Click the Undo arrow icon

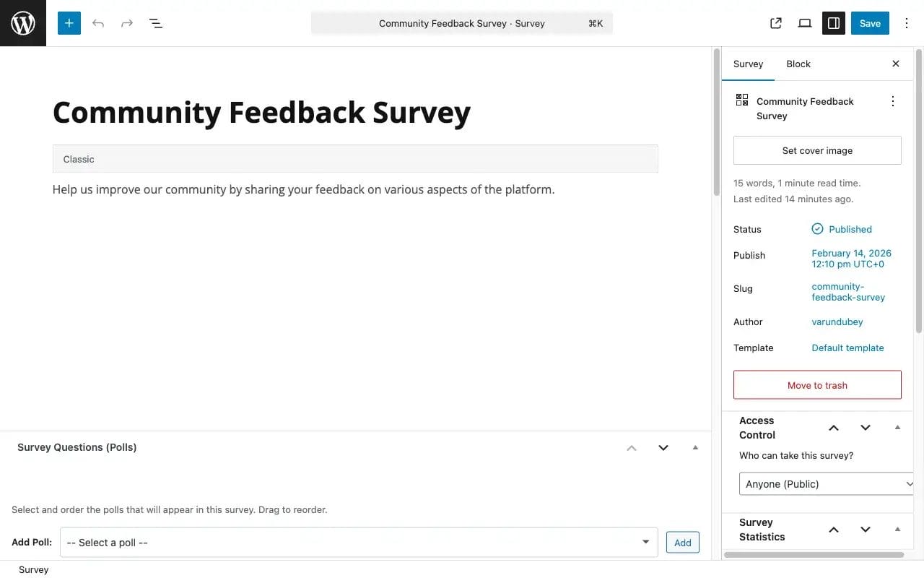pos(97,22)
